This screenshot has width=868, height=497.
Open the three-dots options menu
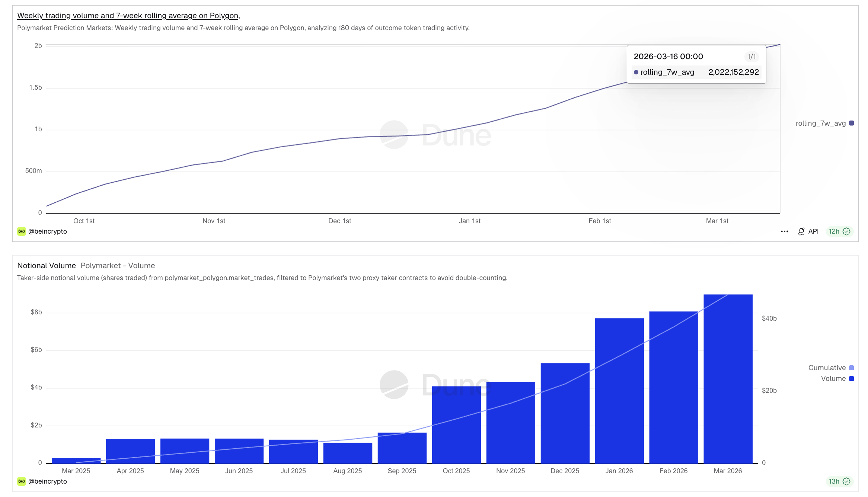pos(784,231)
